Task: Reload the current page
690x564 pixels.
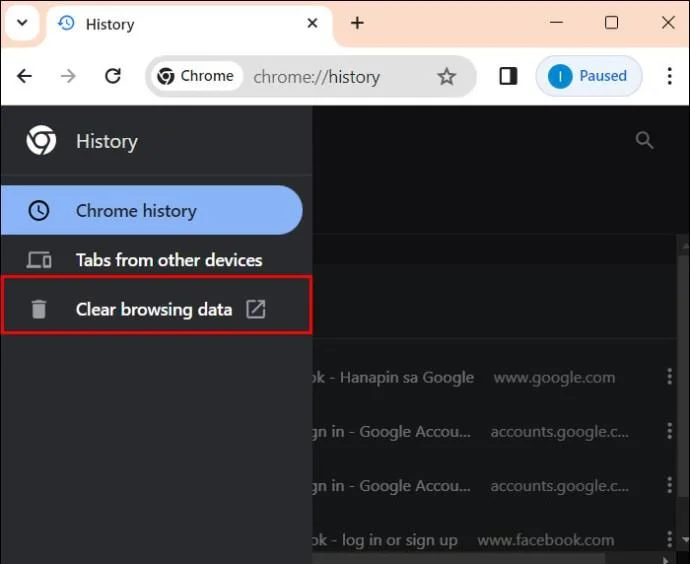Action: click(113, 76)
